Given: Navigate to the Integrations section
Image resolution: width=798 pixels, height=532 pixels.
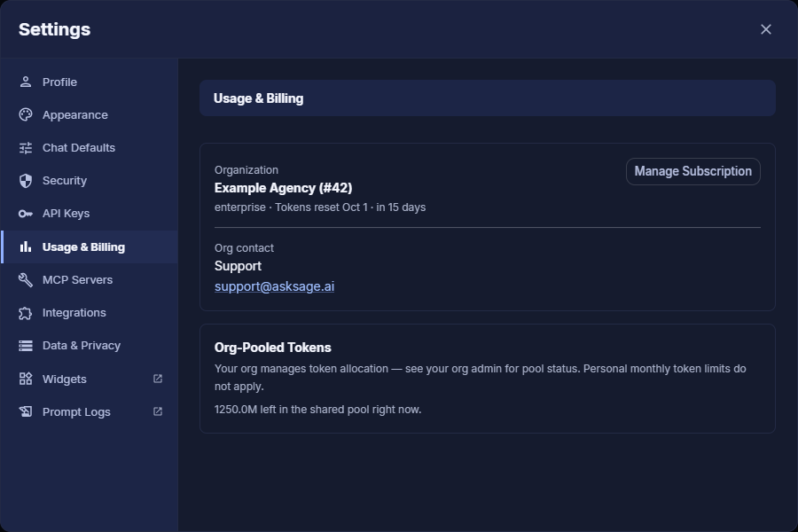Looking at the screenshot, I should tap(90, 313).
